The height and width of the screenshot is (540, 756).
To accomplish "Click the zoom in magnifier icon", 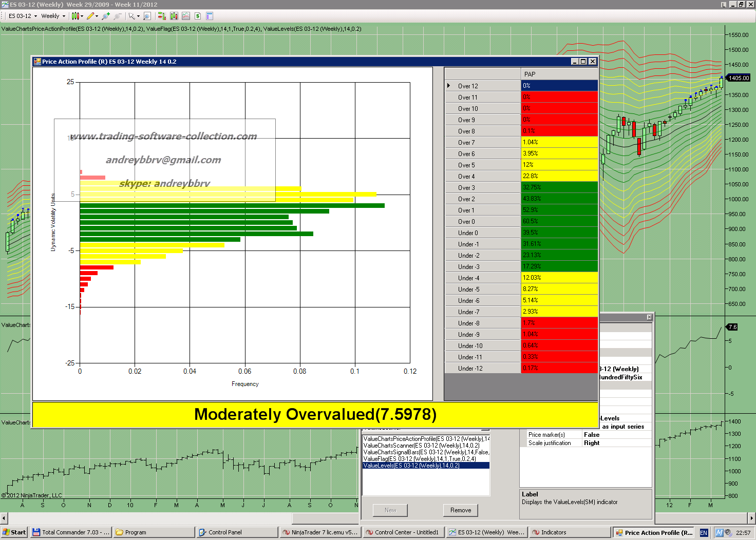I will click(106, 16).
